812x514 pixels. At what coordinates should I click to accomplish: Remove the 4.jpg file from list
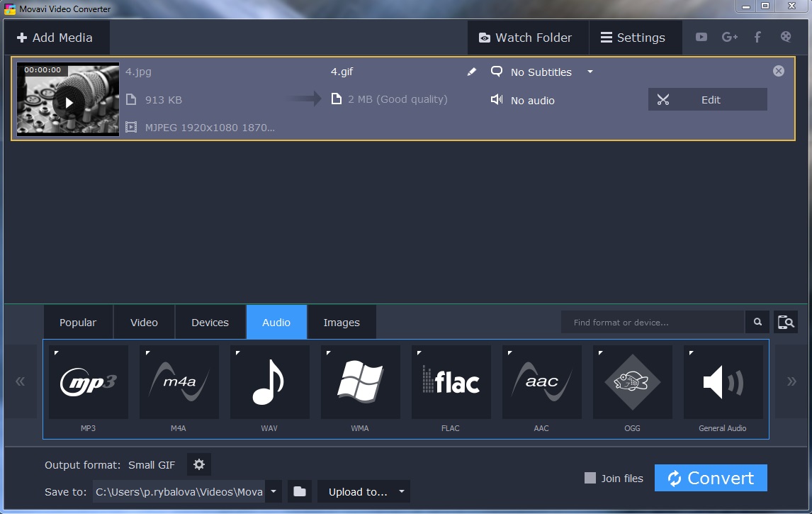[779, 71]
